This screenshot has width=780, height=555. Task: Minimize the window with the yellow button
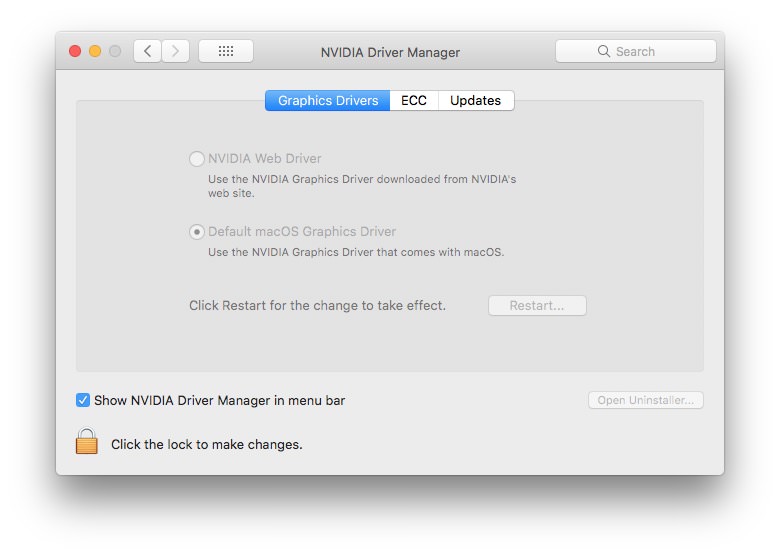pos(95,51)
